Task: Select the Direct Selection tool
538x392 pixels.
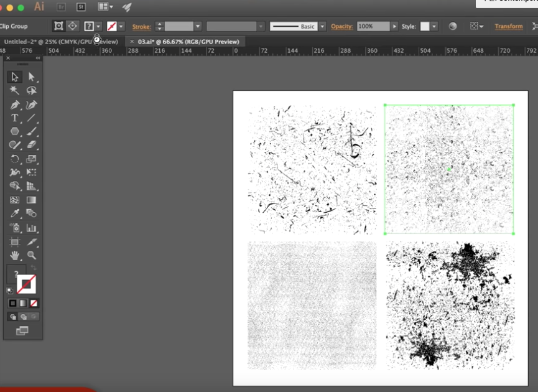Action: tap(31, 77)
